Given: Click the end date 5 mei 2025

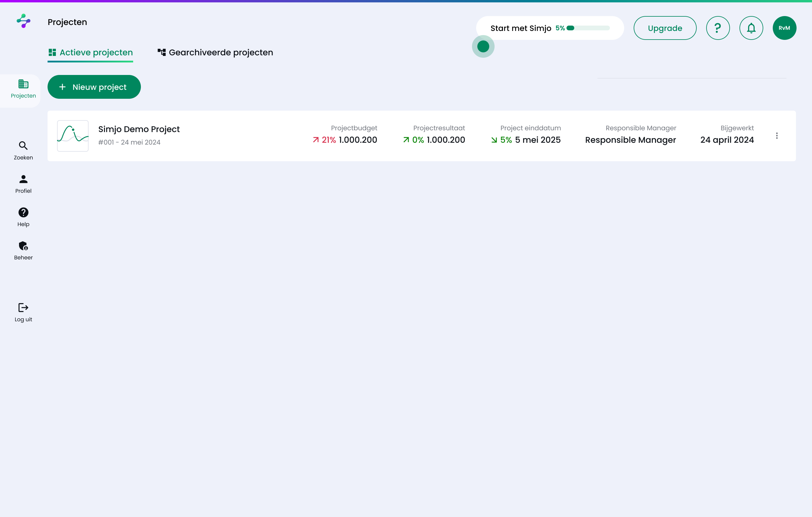Looking at the screenshot, I should coord(538,140).
